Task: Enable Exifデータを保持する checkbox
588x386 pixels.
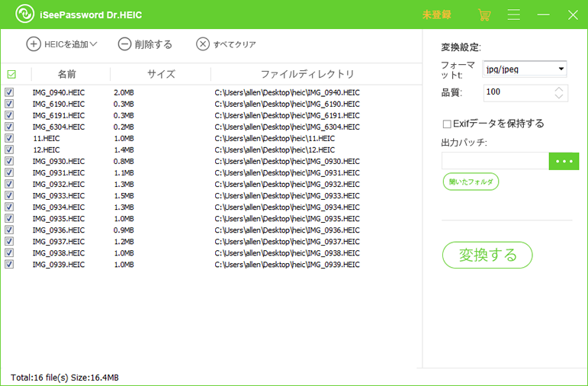Action: 447,124
